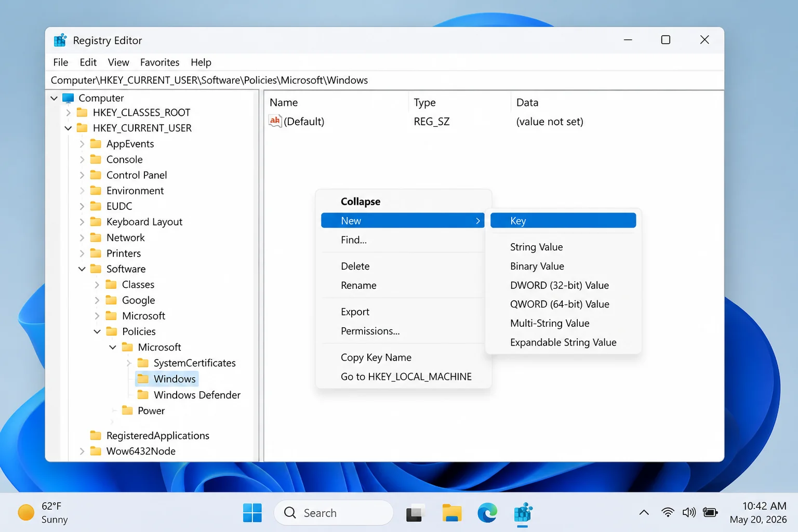Click the (Default) string value icon
798x532 pixels.
pyautogui.click(x=275, y=121)
